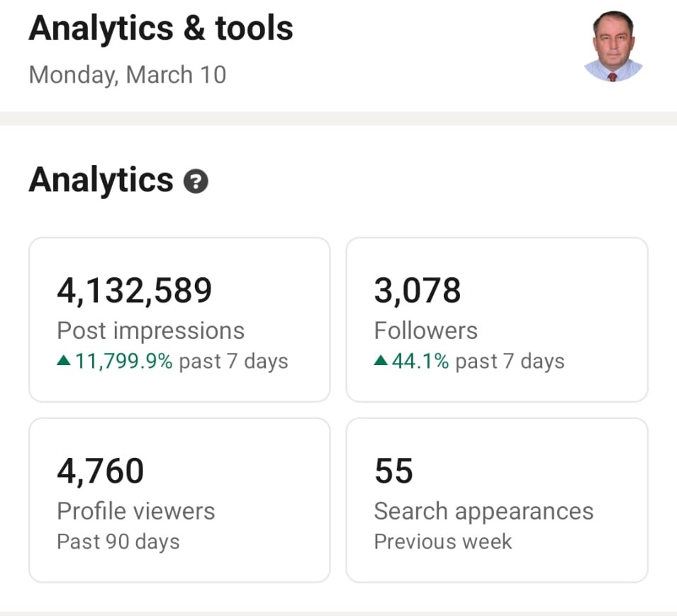Click the 3,078 followers count
Image resolution: width=677 pixels, height=616 pixels.
pyautogui.click(x=418, y=291)
